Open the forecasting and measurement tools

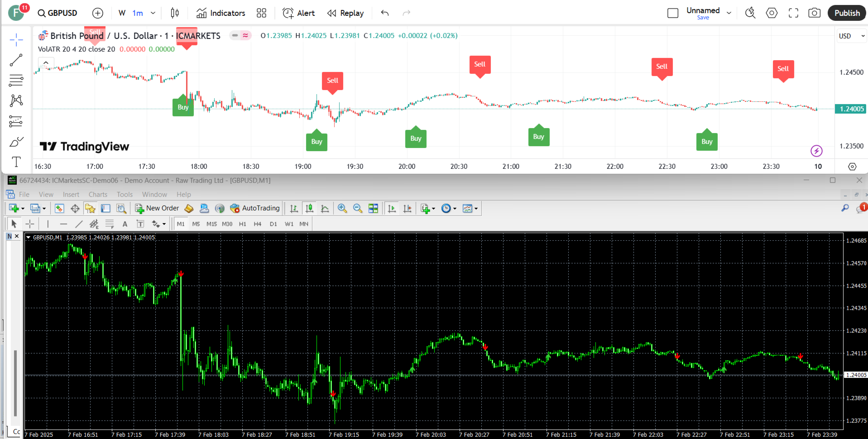coord(16,121)
